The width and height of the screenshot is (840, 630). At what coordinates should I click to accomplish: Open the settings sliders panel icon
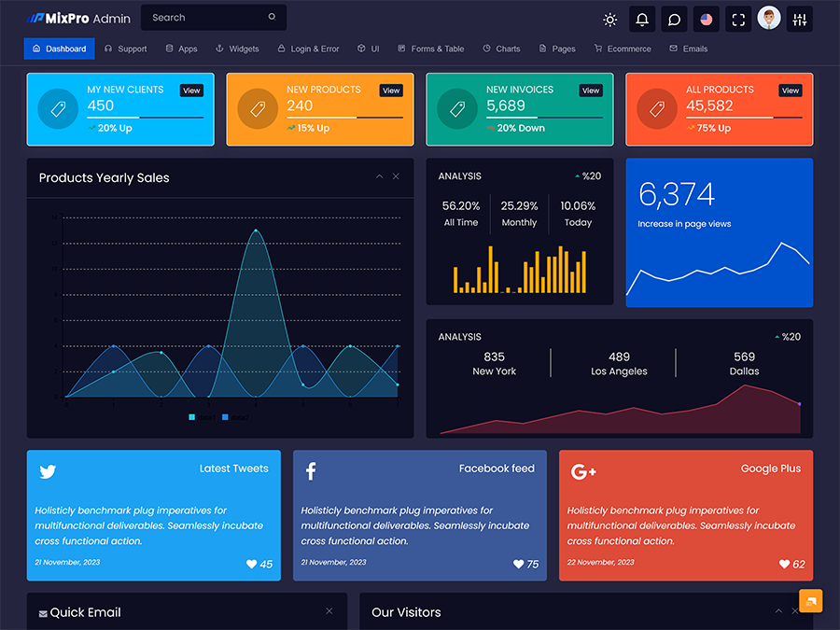(x=799, y=20)
